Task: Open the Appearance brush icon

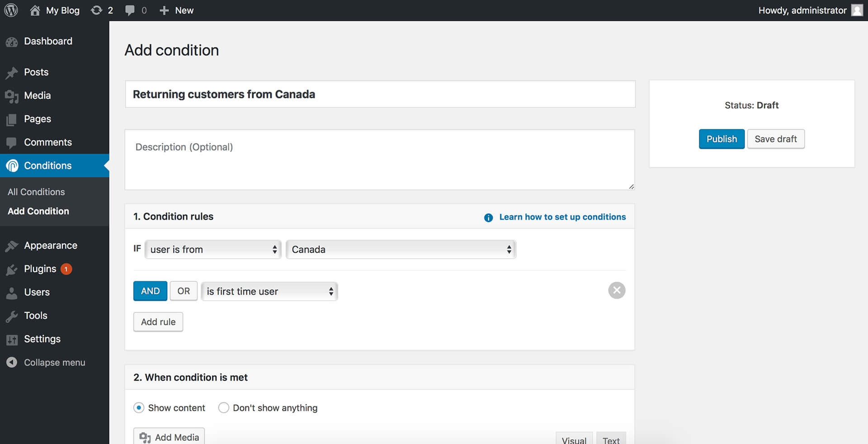Action: pos(12,245)
